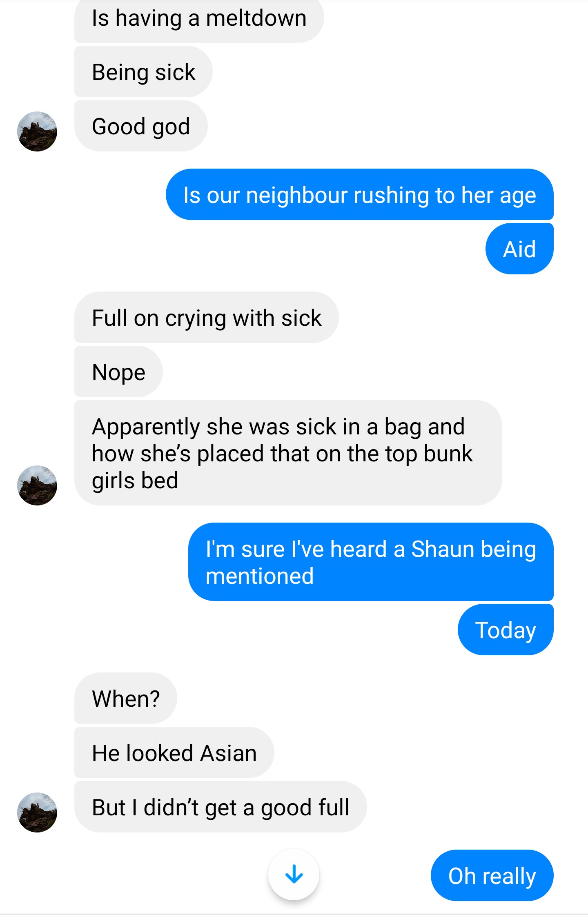This screenshot has width=588, height=917.
Task: Tap the 'Good god' message bubble
Action: click(141, 126)
